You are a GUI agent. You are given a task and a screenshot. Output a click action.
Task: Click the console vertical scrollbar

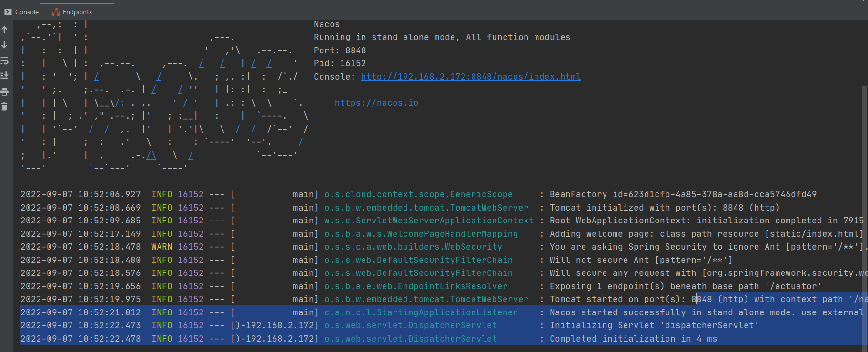(865, 191)
